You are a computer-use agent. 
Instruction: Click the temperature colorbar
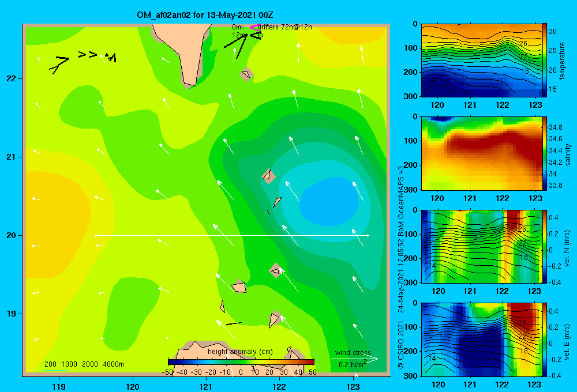[545, 61]
